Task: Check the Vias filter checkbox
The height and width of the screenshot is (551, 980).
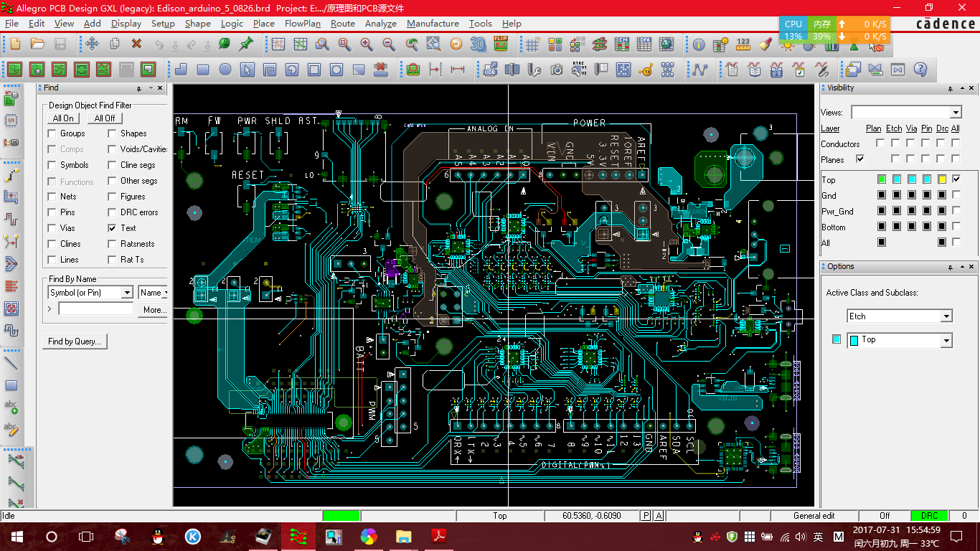Action: click(x=52, y=228)
